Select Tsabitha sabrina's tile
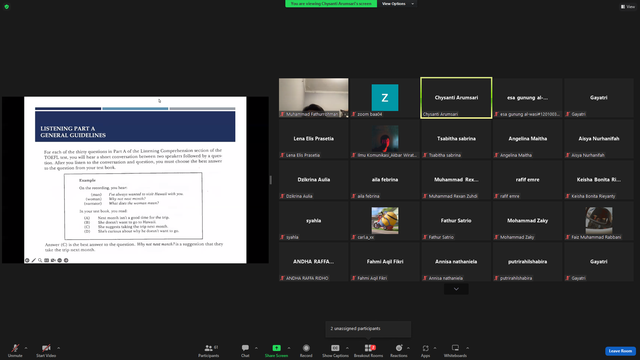This screenshot has height=360, width=640. [x=456, y=139]
